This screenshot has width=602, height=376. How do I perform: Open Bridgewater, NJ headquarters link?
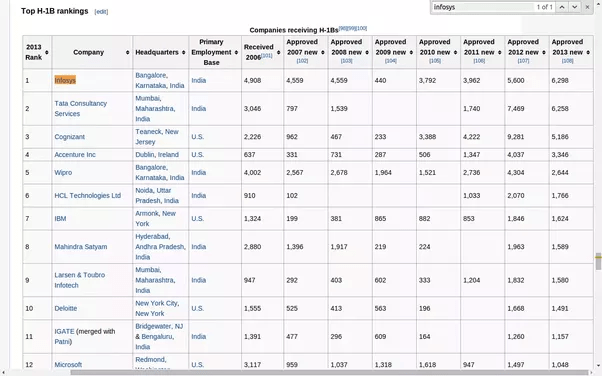point(159,326)
